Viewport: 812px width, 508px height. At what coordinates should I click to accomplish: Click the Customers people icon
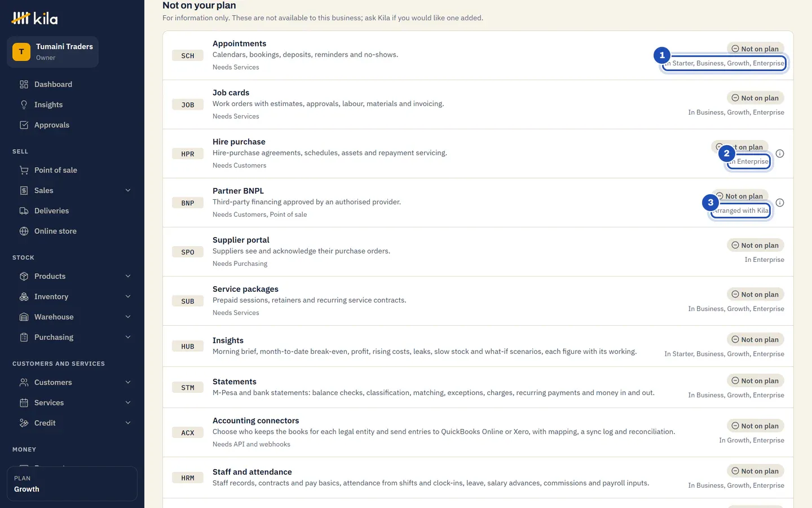(x=24, y=383)
